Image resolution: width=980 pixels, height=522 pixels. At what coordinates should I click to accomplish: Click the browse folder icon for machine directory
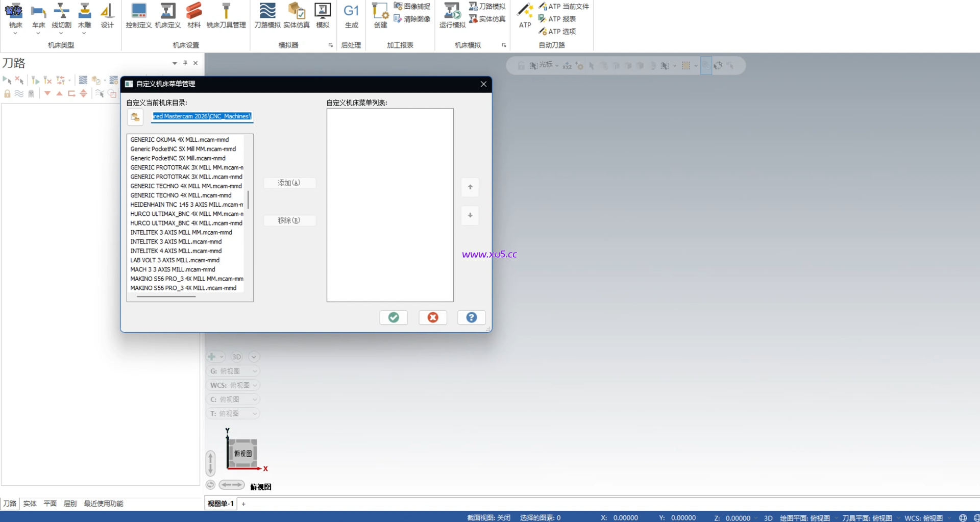click(x=135, y=117)
